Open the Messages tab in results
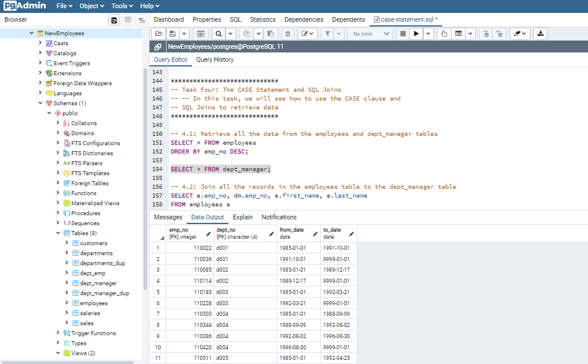The height and width of the screenshot is (364, 588). (168, 217)
